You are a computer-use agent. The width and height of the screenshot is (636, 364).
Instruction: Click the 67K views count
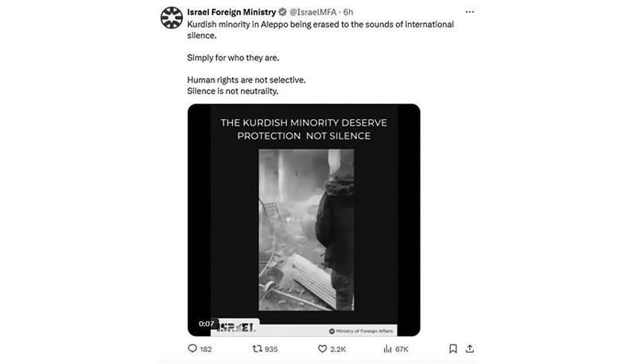coord(401,349)
